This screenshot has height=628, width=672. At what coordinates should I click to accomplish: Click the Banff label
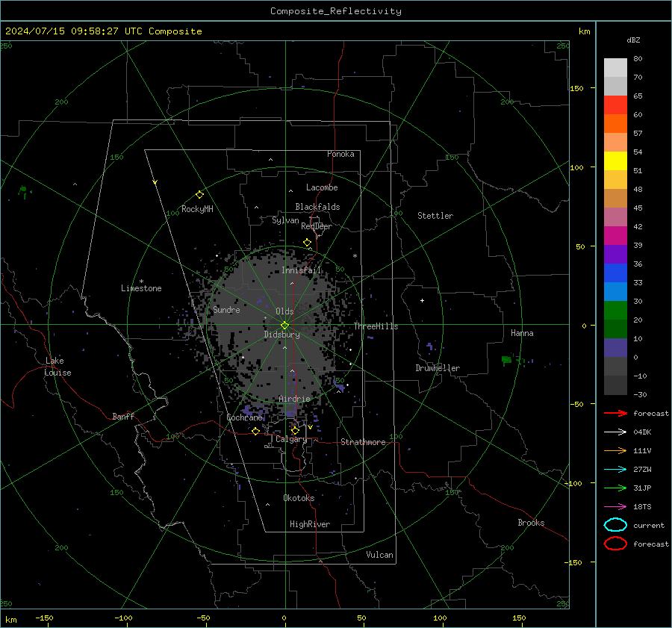(x=123, y=416)
